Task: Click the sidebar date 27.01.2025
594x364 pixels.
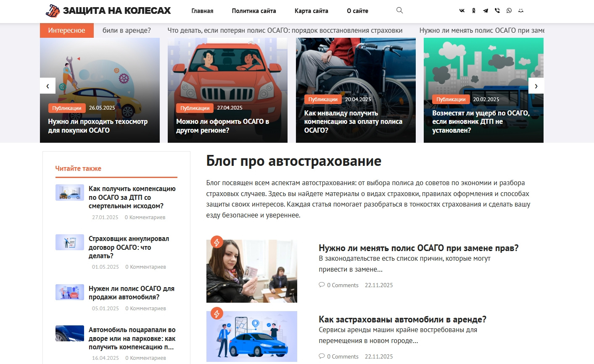Action: click(x=105, y=217)
